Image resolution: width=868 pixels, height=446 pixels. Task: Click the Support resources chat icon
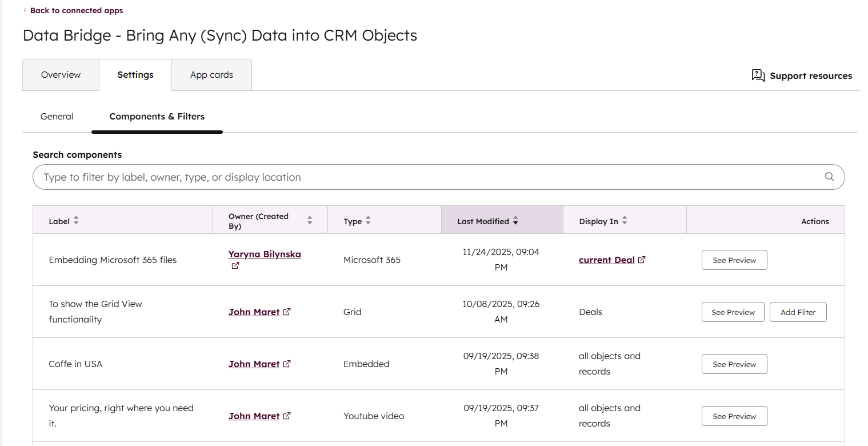tap(758, 75)
